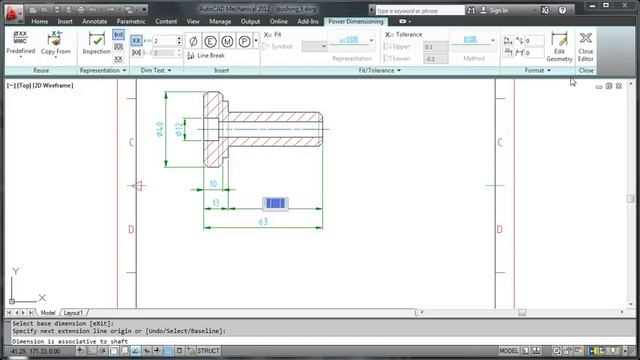Open the quick access toolbar customize arrow

[x=144, y=9]
